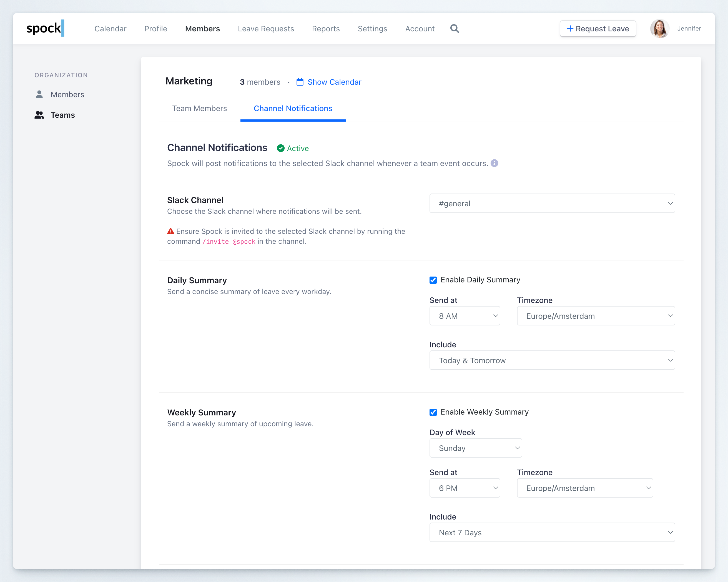
Task: Click the red warning triangle icon
Action: (170, 231)
